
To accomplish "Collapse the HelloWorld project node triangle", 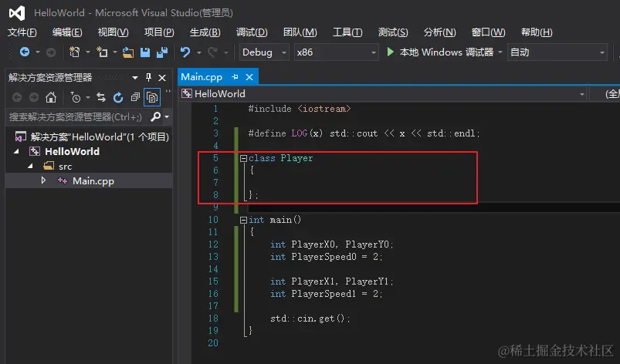I will coord(16,151).
